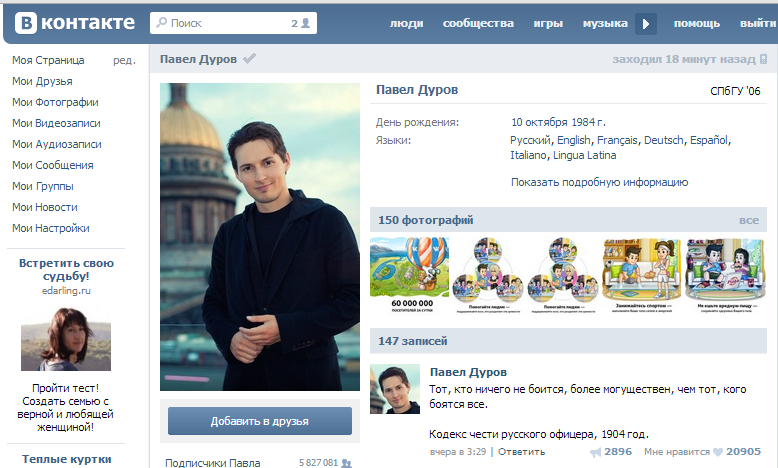Click the music play button in header
This screenshot has width=778, height=468.
pos(646,24)
